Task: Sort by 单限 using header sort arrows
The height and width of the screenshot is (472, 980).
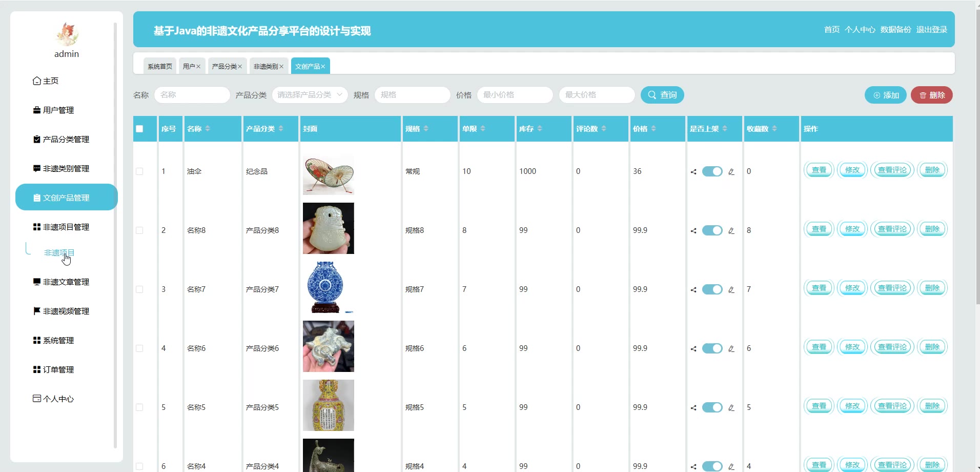Action: click(x=483, y=129)
